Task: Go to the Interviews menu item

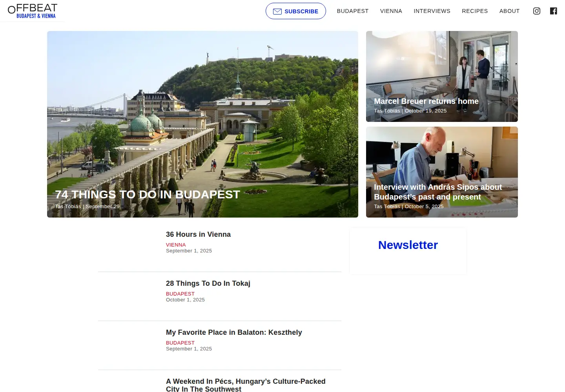Action: click(x=432, y=11)
